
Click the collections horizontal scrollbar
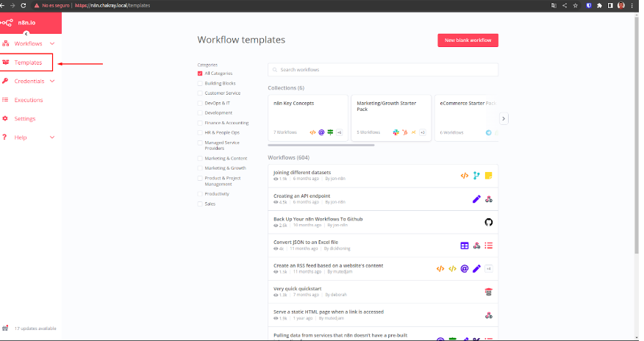[x=321, y=145]
